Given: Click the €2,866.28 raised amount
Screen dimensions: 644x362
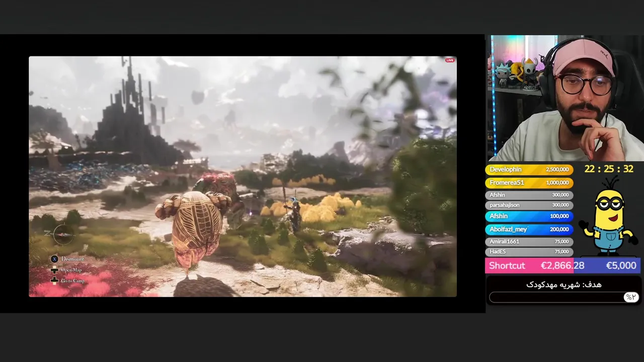Looking at the screenshot, I should point(562,265).
